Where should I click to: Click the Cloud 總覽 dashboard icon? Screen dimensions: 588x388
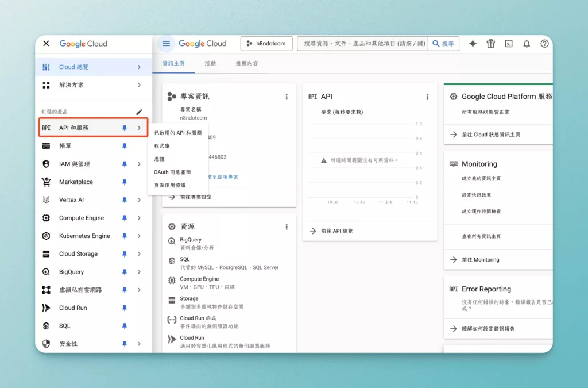tap(46, 67)
